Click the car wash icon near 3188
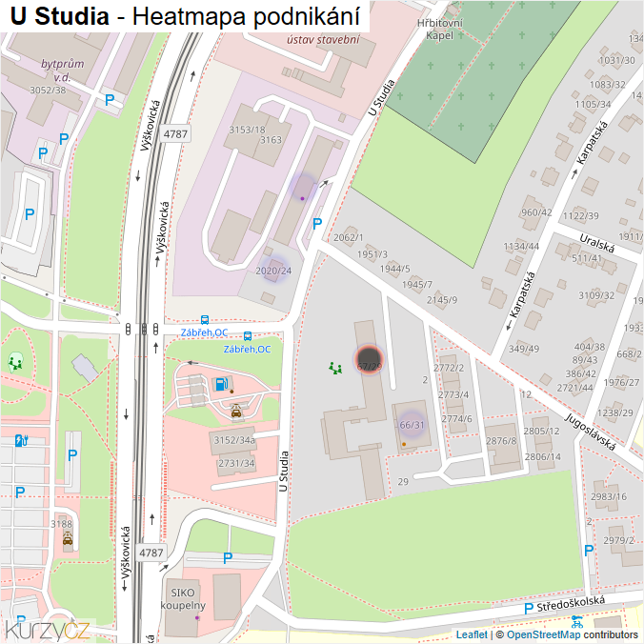The height and width of the screenshot is (644, 644). tap(68, 538)
